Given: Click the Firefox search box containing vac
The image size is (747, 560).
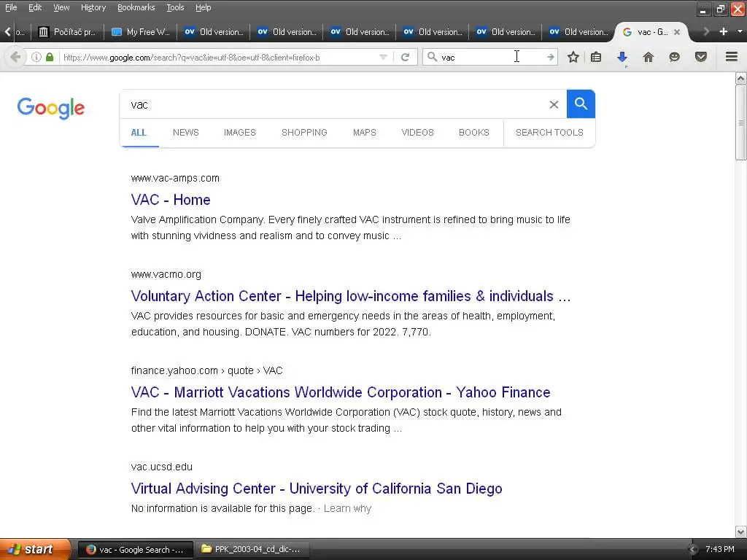Looking at the screenshot, I should [x=491, y=57].
